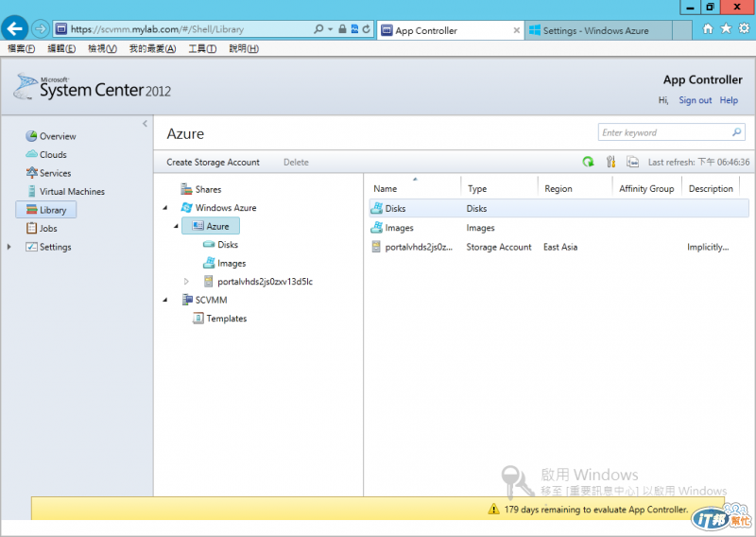
Task: Click the script document icon beside Last refresh
Action: pyautogui.click(x=632, y=162)
